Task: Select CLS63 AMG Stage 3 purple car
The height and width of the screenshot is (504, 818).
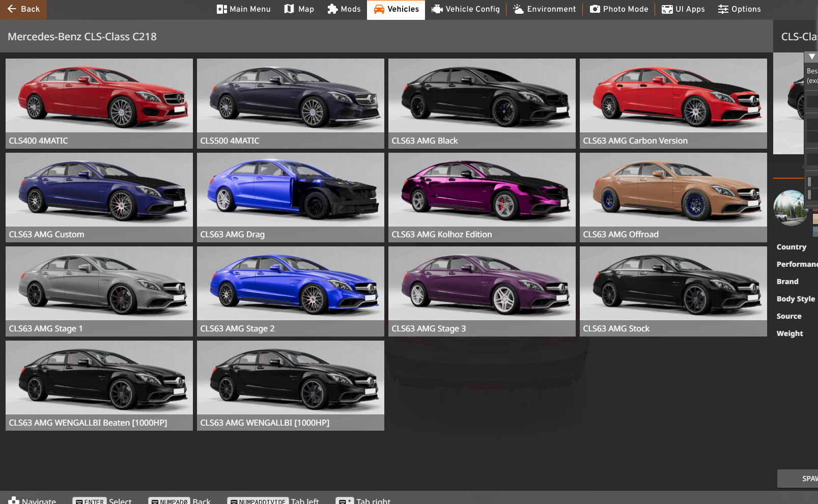Action: (482, 291)
